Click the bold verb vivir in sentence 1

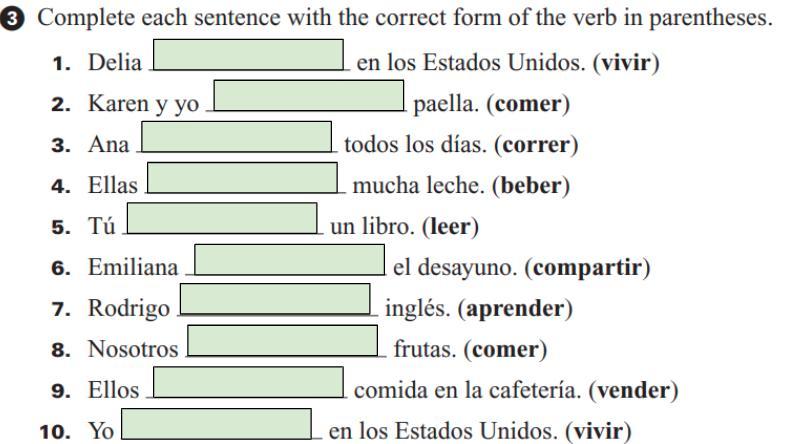tap(626, 63)
